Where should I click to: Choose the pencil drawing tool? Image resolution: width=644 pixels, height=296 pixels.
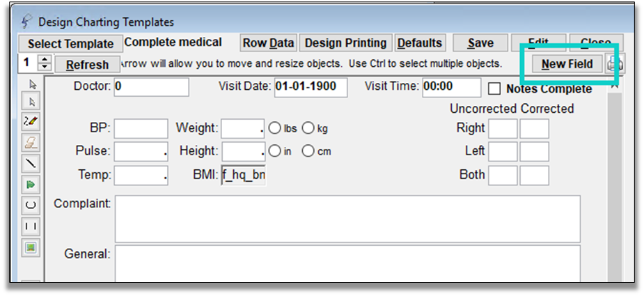[32, 120]
